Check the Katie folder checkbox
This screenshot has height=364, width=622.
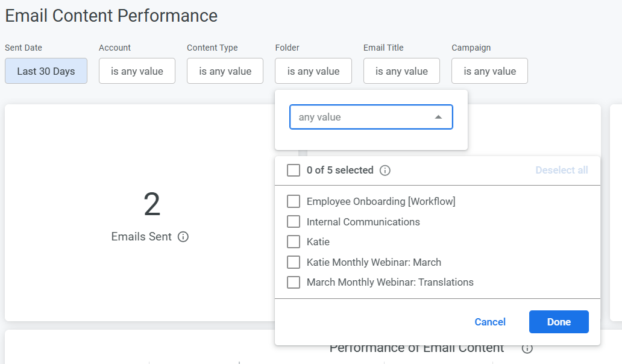pyautogui.click(x=294, y=242)
